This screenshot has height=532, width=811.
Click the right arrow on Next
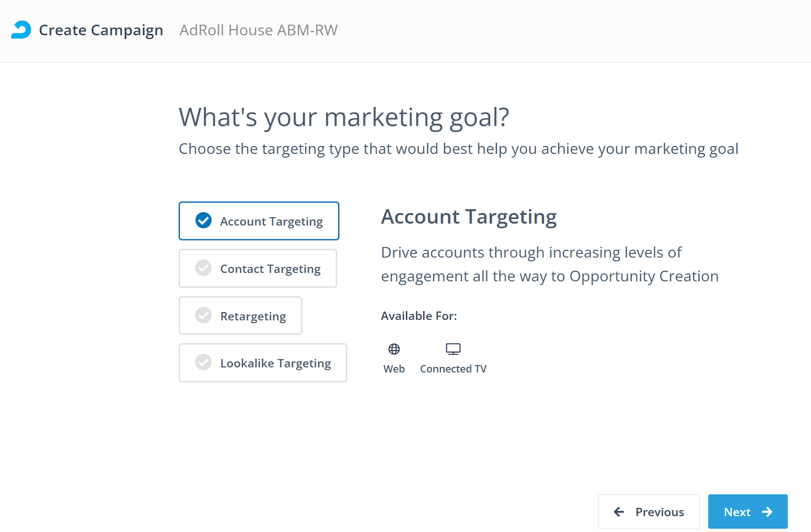click(767, 512)
